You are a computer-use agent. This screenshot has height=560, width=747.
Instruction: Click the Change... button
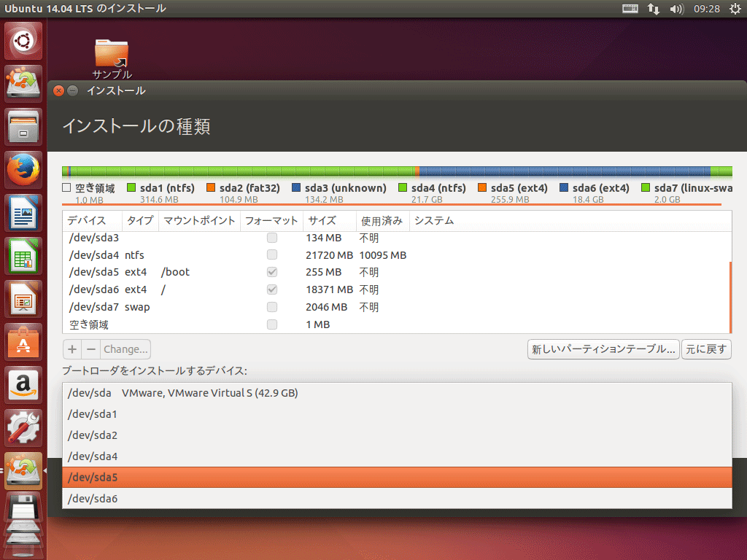coord(125,349)
